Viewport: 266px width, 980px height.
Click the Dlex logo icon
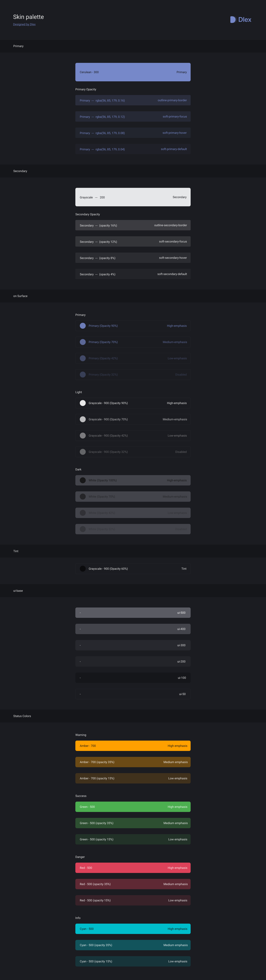(x=233, y=19)
